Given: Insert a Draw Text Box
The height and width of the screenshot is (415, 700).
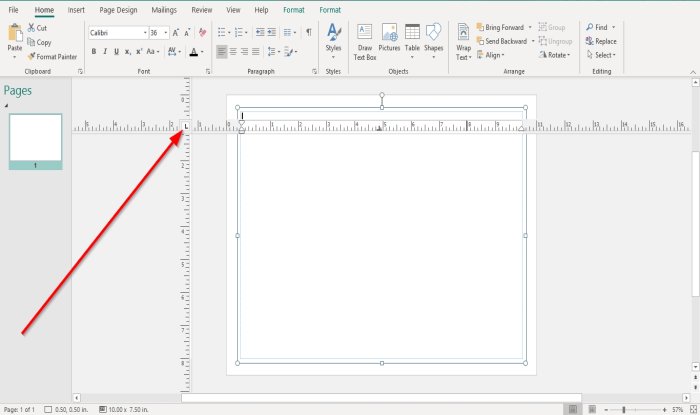Looking at the screenshot, I should [365, 43].
